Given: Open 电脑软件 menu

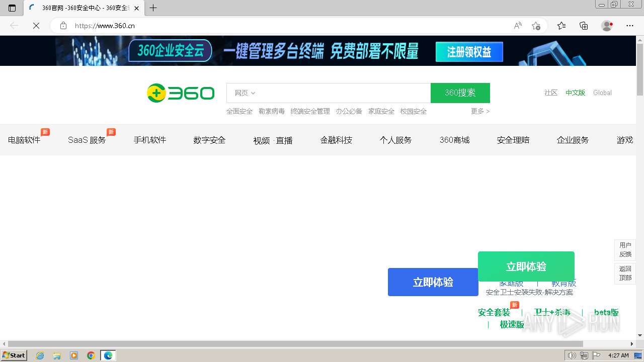Looking at the screenshot, I should [x=24, y=140].
